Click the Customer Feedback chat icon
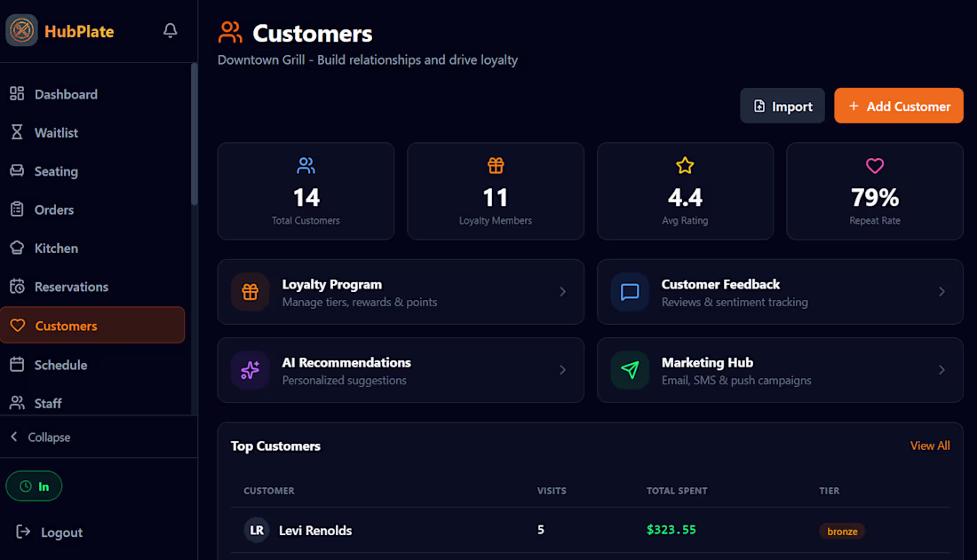This screenshot has height=560, width=977. (x=630, y=291)
